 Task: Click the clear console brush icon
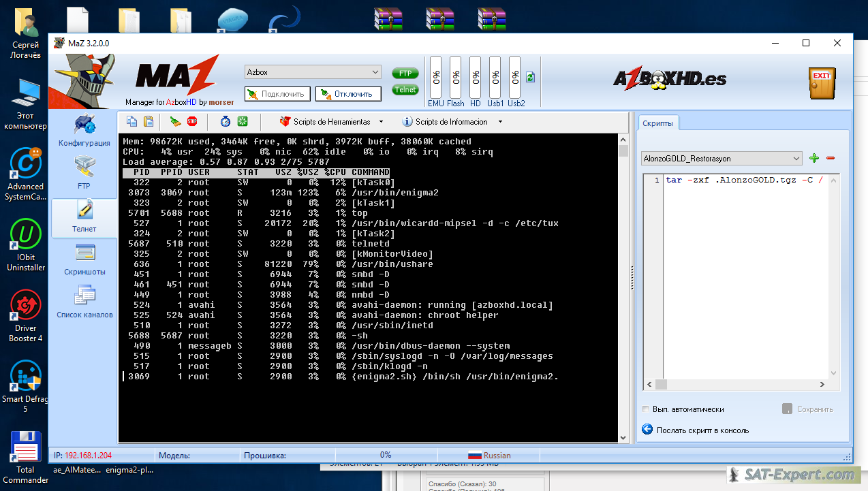pos(176,122)
